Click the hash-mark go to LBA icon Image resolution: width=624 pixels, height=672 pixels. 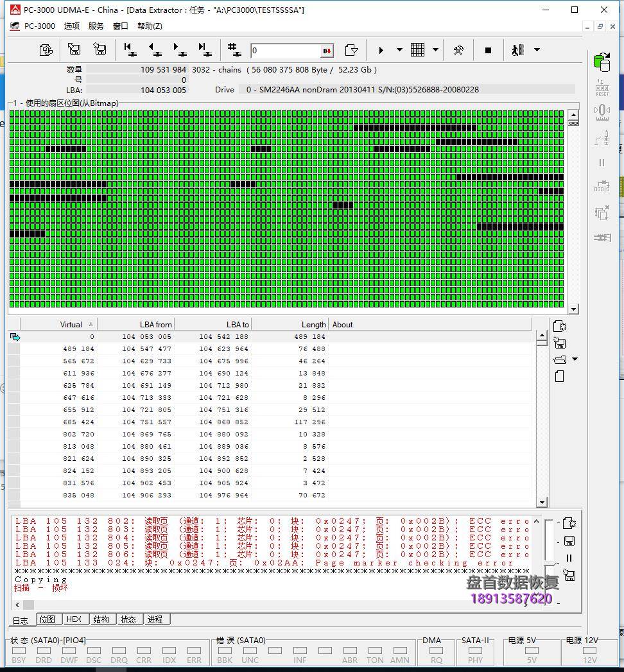234,50
